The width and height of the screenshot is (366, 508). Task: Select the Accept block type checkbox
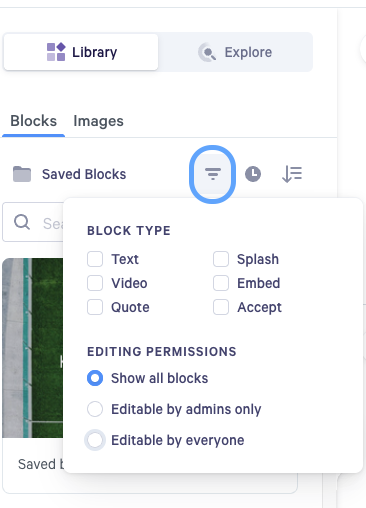(221, 307)
